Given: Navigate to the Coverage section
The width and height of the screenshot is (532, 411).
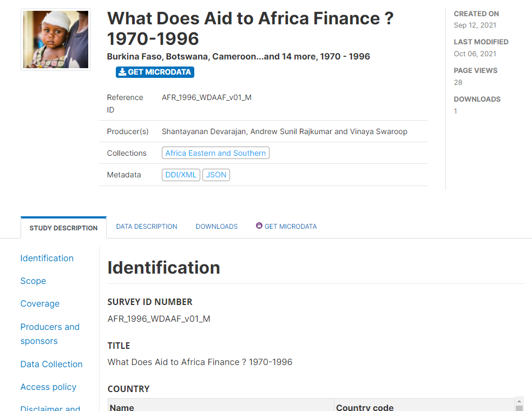Looking at the screenshot, I should point(40,304).
